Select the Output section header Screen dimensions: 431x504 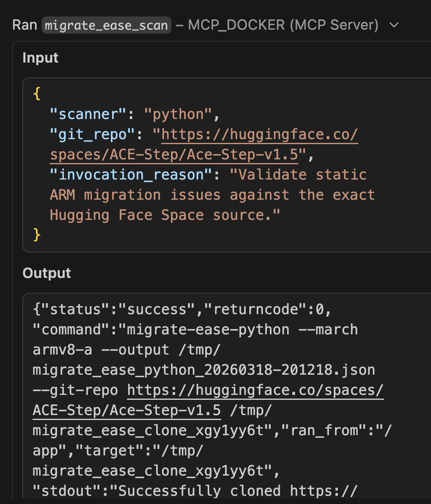pyautogui.click(x=47, y=273)
